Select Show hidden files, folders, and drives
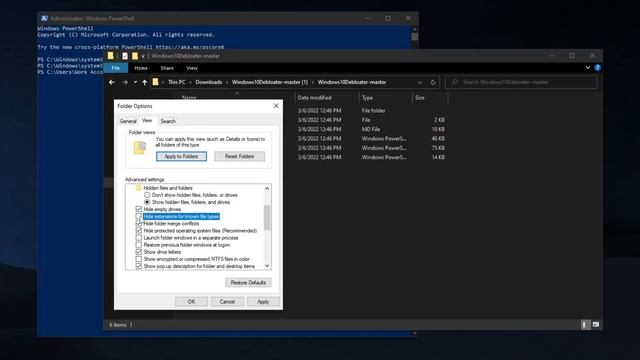This screenshot has height=360, width=640. (x=147, y=202)
